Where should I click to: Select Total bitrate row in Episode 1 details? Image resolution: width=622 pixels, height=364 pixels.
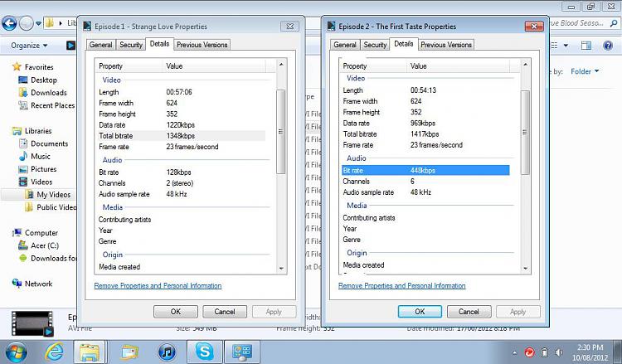point(182,136)
